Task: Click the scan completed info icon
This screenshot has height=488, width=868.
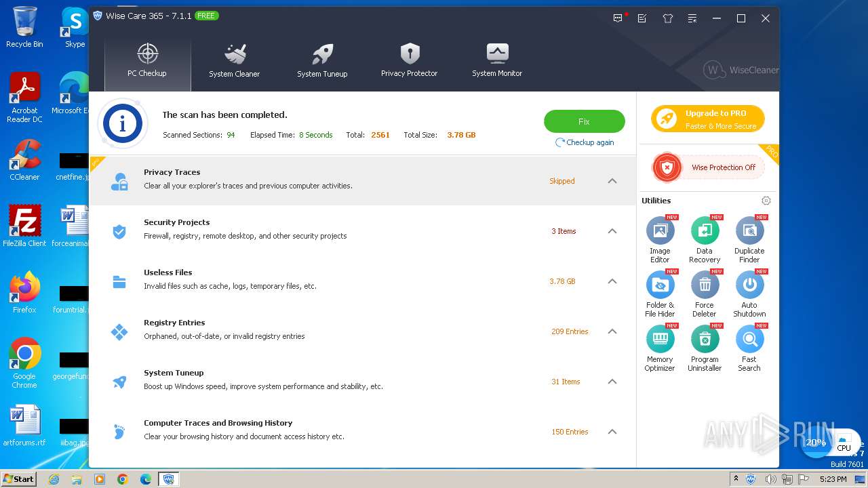Action: click(x=123, y=124)
